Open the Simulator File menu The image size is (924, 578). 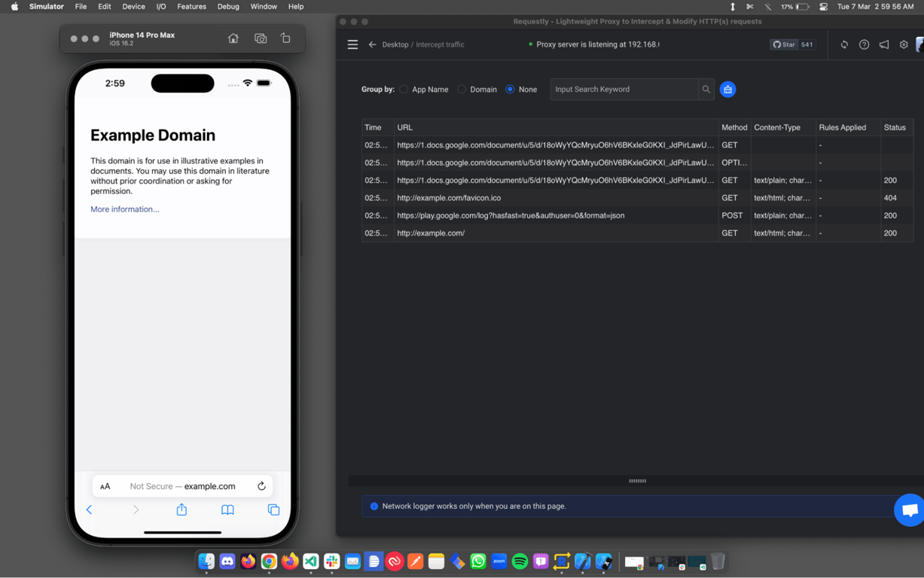click(81, 7)
